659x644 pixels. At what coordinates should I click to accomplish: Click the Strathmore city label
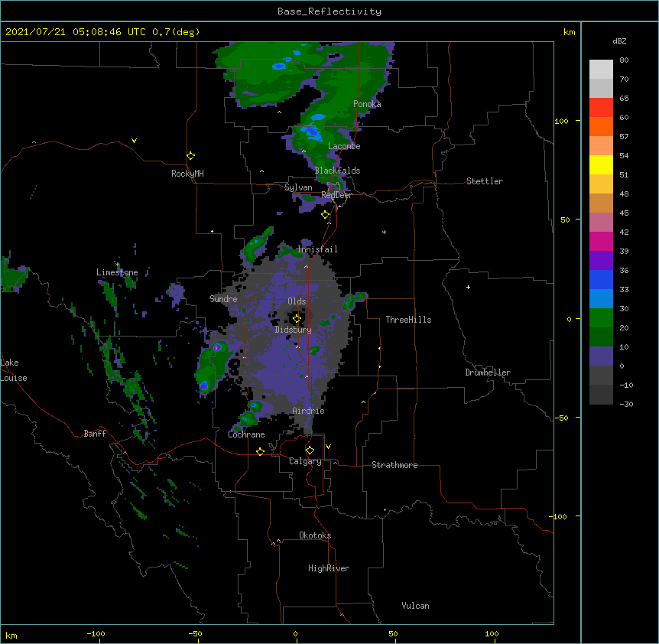(394, 465)
